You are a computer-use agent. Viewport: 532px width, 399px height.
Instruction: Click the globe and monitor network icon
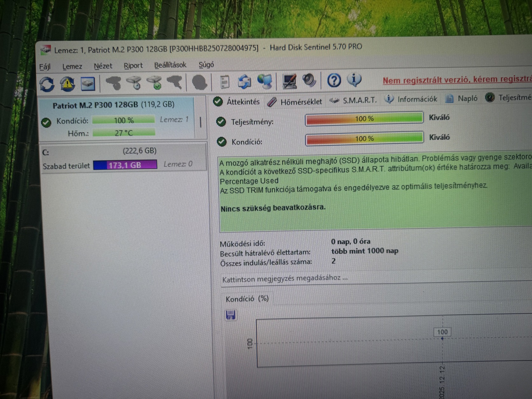click(x=265, y=81)
